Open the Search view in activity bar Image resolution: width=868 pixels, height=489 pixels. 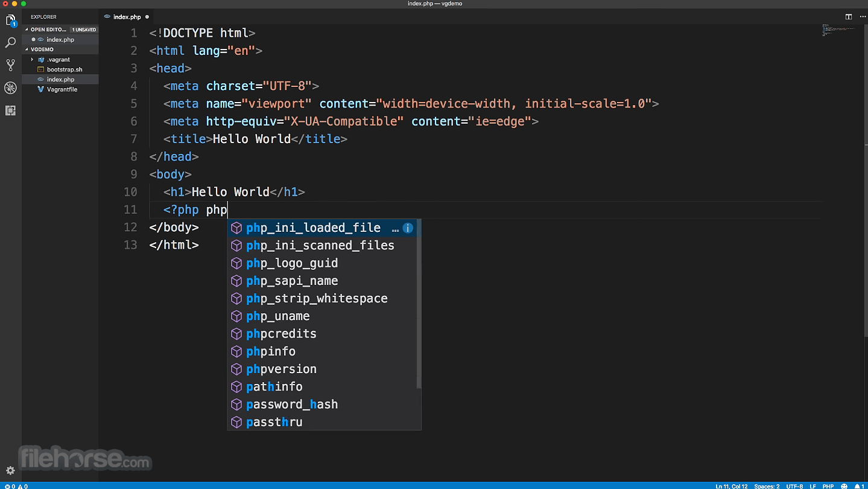tap(11, 43)
